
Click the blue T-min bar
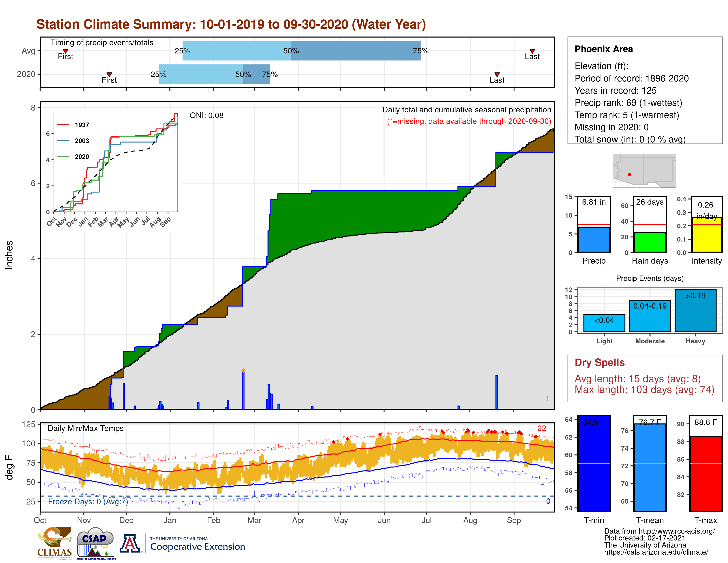594,463
